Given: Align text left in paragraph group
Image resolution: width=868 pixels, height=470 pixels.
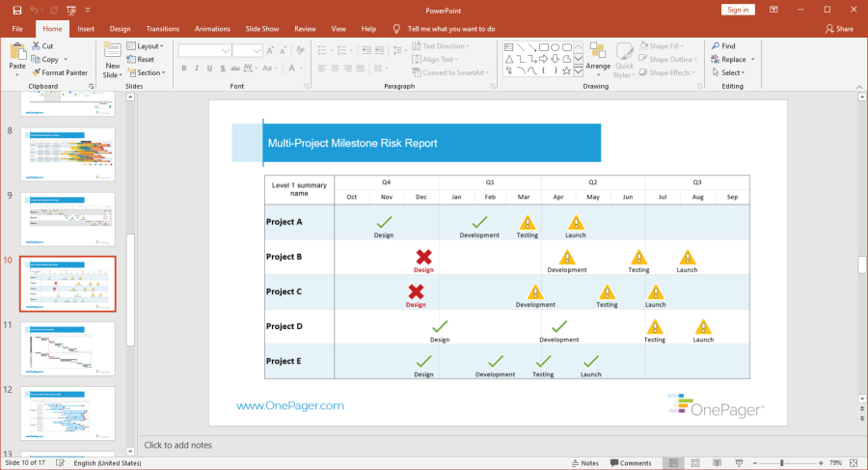Looking at the screenshot, I should pyautogui.click(x=322, y=69).
